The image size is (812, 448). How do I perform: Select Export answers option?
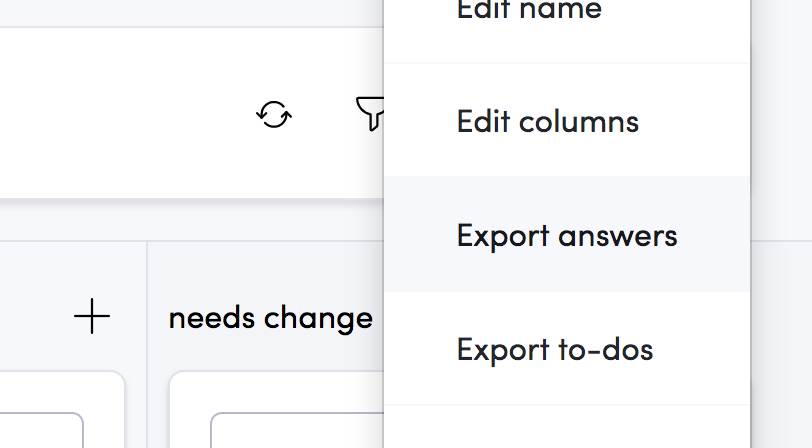point(567,235)
